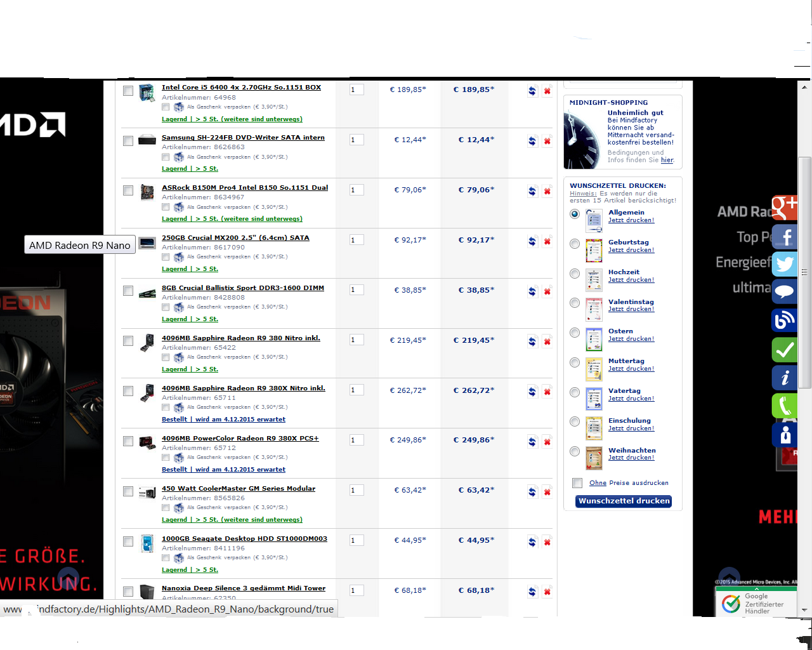Screen dimensions: 812x650
Task: Click the Twitter bird icon
Action: coord(784,263)
